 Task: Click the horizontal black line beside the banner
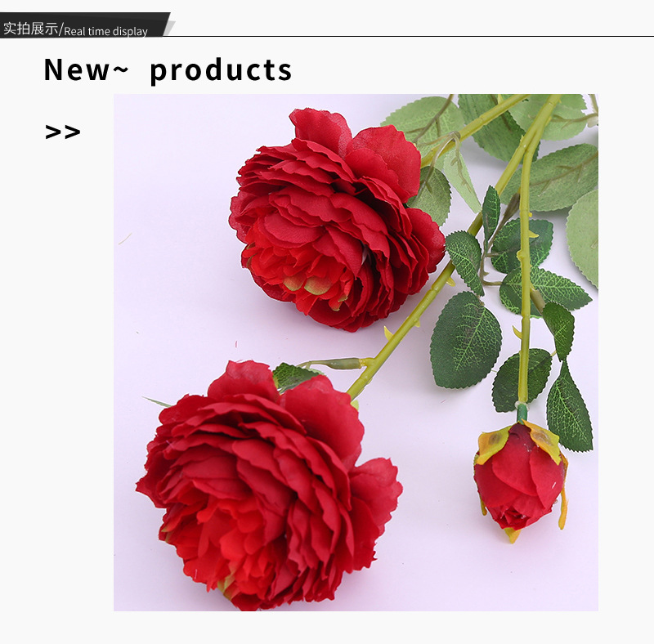pyautogui.click(x=413, y=36)
